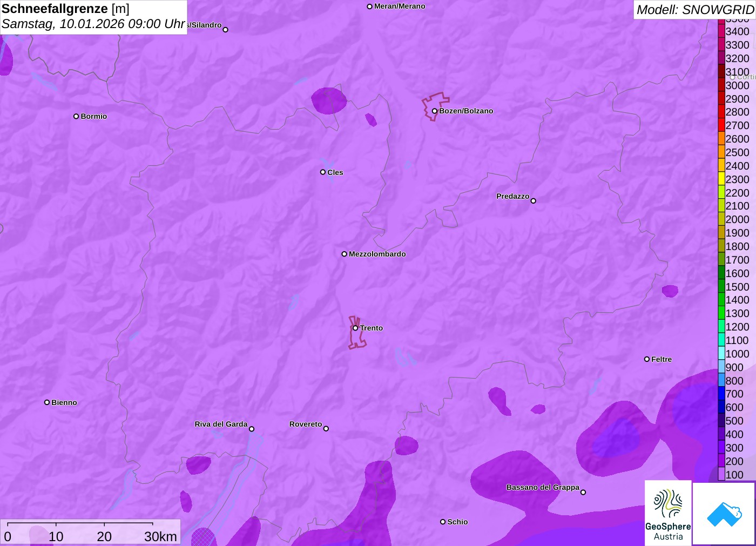Click the GeoSphere Austria logo

point(668,513)
